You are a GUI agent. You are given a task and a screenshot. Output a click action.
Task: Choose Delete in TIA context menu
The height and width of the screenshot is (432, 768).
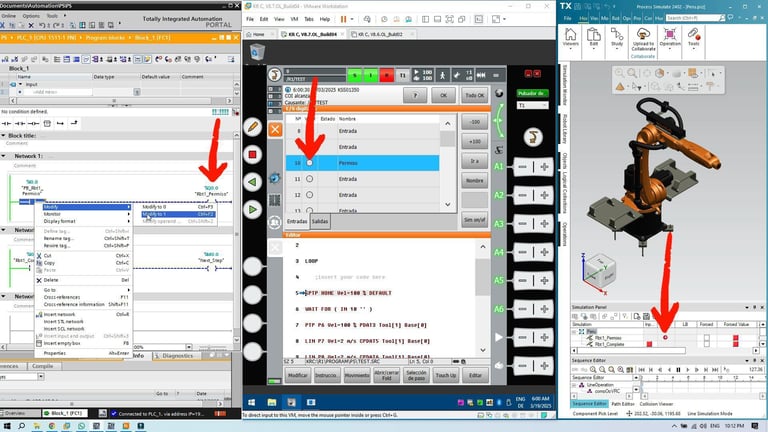pos(83,280)
